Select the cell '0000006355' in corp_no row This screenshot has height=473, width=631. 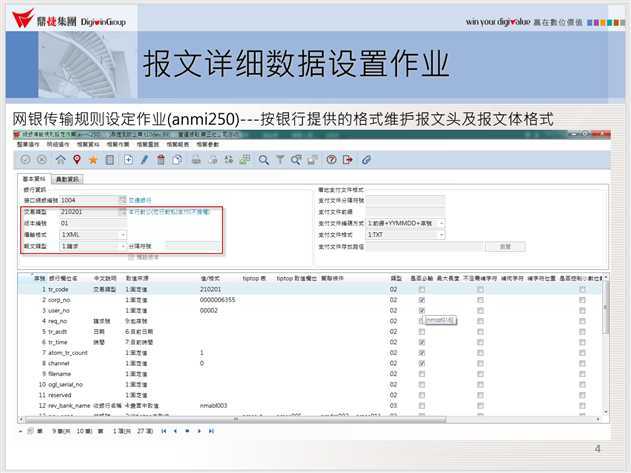tap(217, 300)
